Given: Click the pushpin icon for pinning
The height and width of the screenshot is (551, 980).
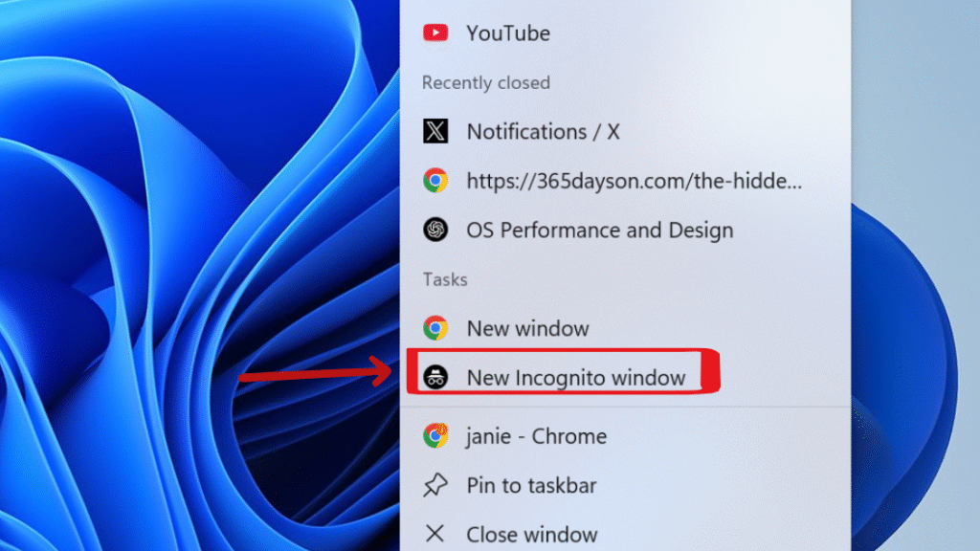Looking at the screenshot, I should (435, 485).
